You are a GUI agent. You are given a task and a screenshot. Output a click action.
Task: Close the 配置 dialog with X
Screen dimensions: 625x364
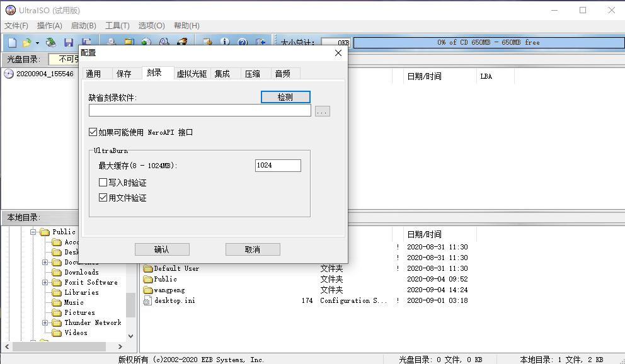(x=338, y=53)
